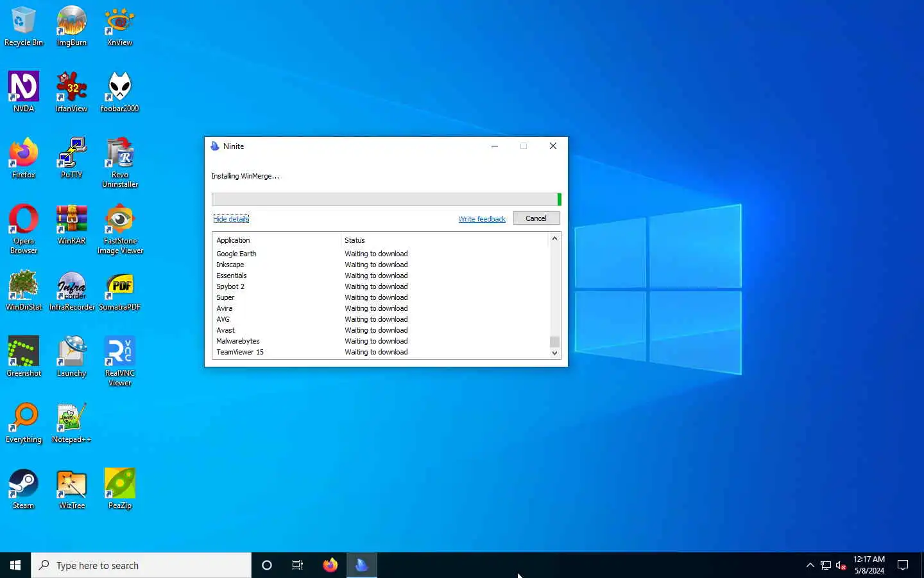The height and width of the screenshot is (578, 924).
Task: Select the ImgBurn desktop shortcut
Action: [x=72, y=26]
